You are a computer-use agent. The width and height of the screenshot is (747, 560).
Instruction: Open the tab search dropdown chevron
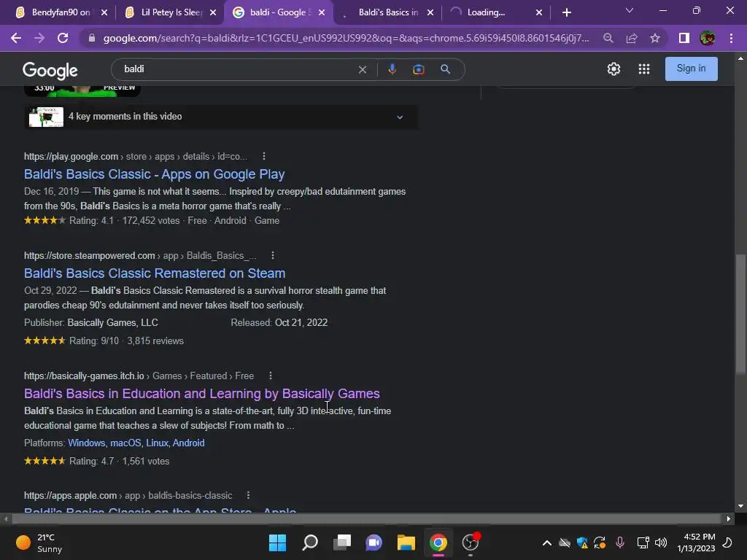(x=630, y=10)
